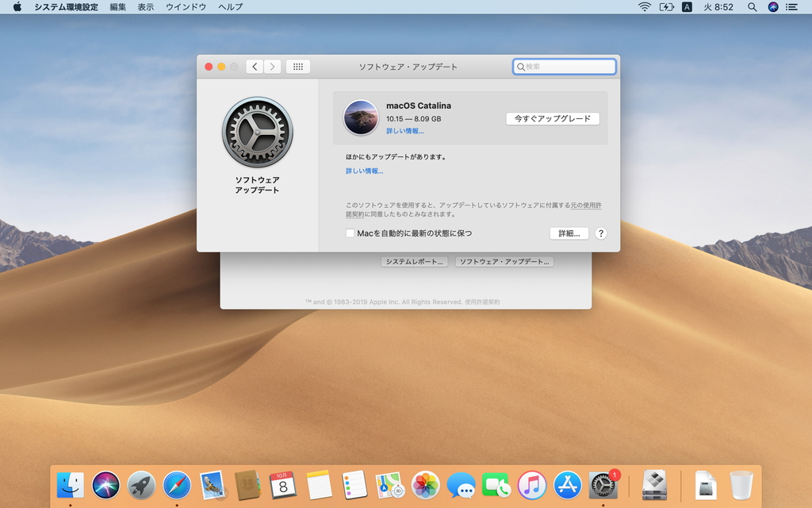The image size is (812, 508).
Task: Click the 検索 search field
Action: (564, 67)
